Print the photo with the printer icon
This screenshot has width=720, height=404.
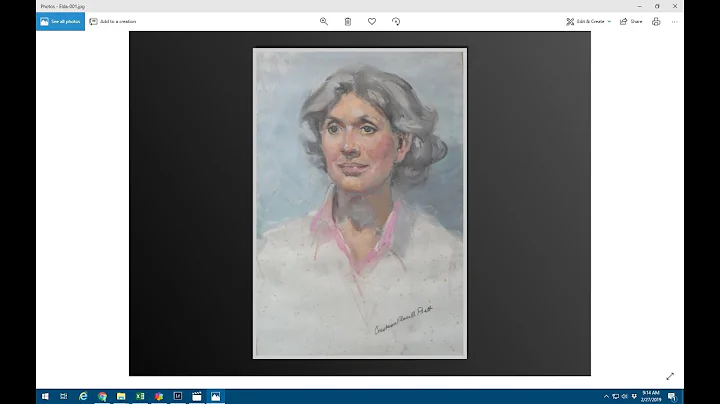point(656,22)
